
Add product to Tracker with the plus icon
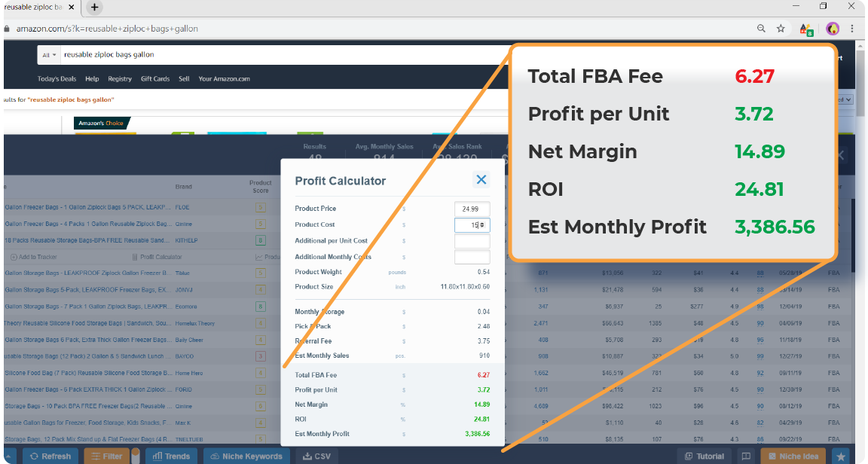click(x=13, y=256)
